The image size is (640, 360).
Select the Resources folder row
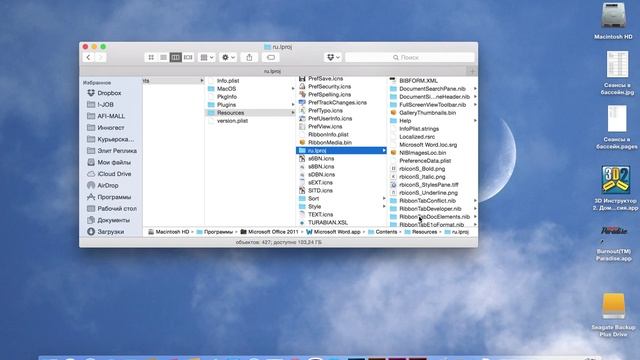coord(250,113)
